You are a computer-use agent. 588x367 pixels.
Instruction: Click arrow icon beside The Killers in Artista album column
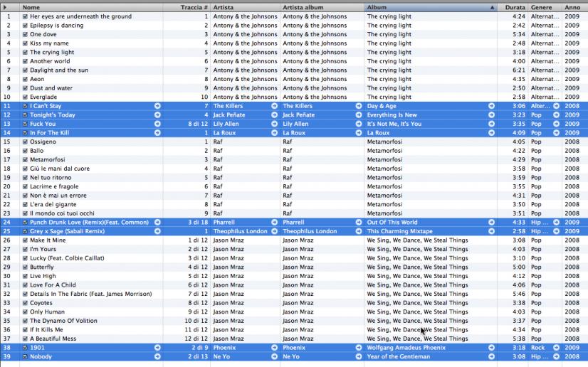coord(359,106)
